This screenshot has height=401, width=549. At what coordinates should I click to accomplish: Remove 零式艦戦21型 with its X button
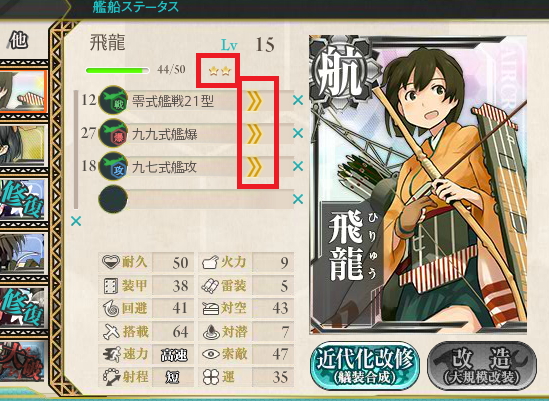click(298, 101)
